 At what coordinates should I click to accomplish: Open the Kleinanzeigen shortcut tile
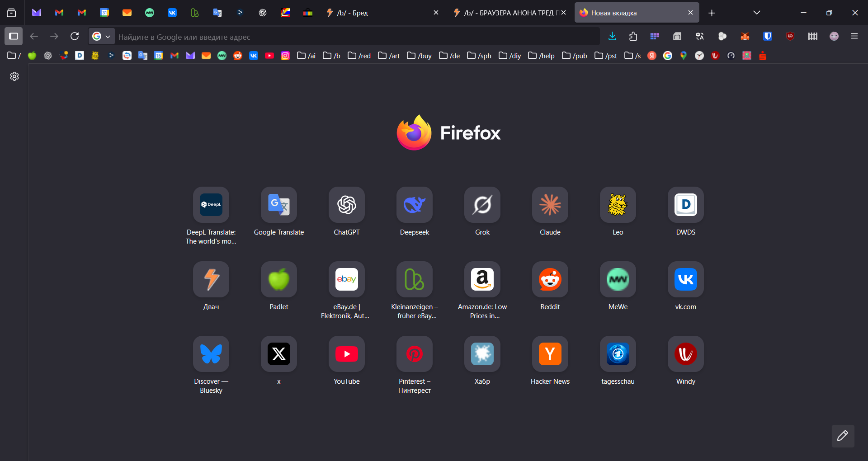click(x=415, y=279)
